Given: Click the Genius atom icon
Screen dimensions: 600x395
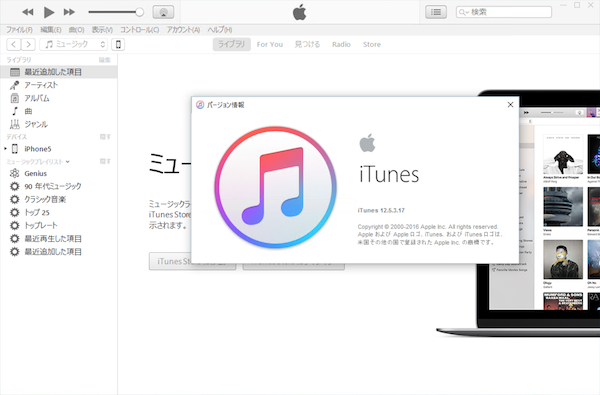Looking at the screenshot, I should pos(15,173).
